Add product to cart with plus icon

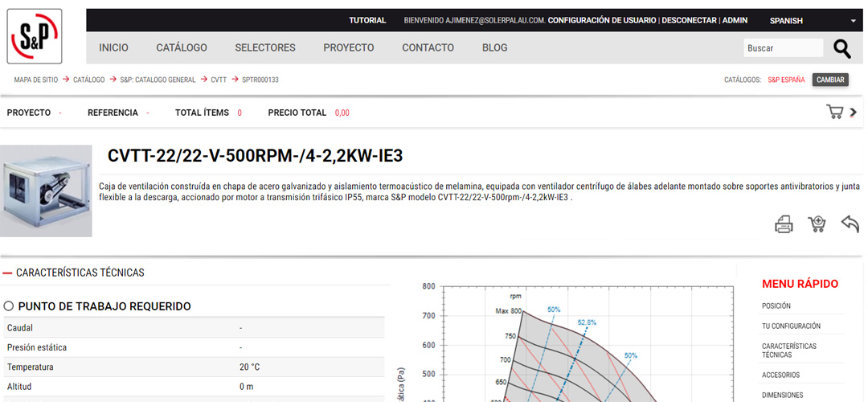coord(817,224)
